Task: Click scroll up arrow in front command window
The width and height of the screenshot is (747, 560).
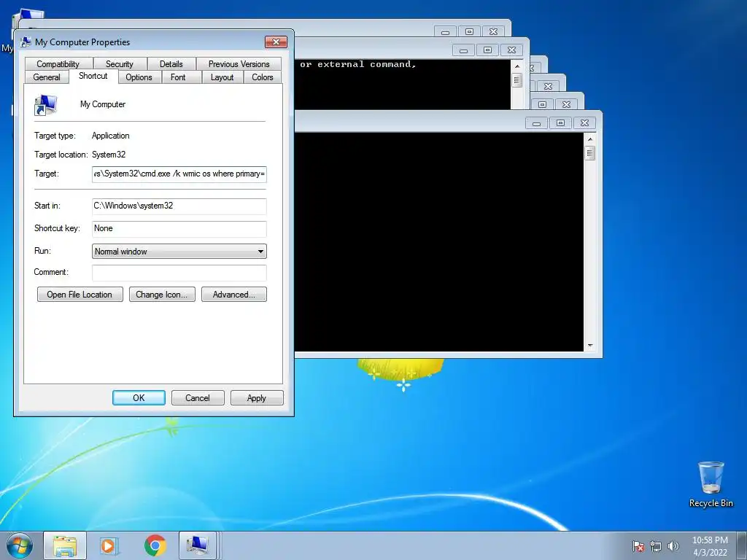Action: tap(590, 139)
